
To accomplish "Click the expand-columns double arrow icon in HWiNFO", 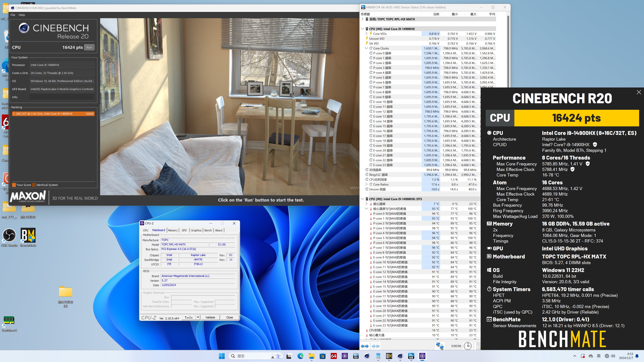I will click(x=365, y=346).
